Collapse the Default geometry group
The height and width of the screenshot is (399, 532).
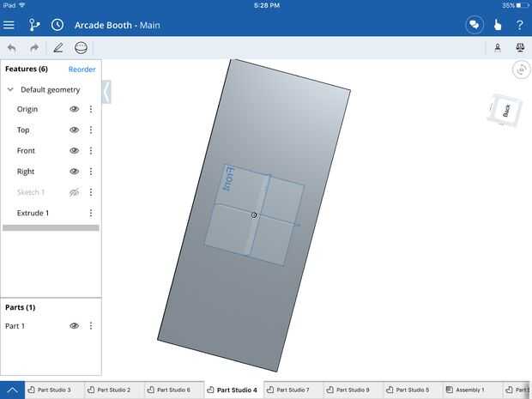[x=10, y=90]
